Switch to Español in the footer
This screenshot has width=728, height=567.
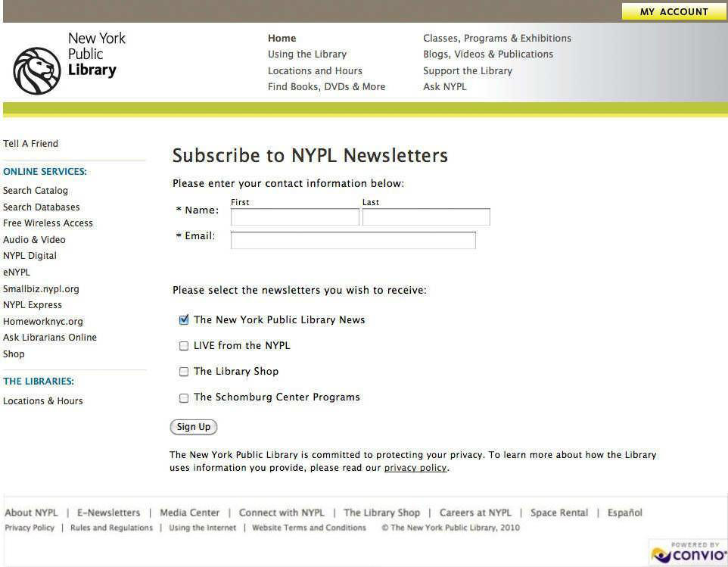(624, 512)
